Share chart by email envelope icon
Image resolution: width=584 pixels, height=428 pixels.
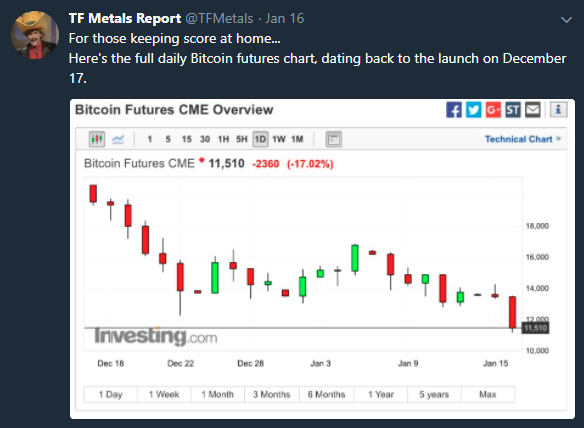coord(533,110)
